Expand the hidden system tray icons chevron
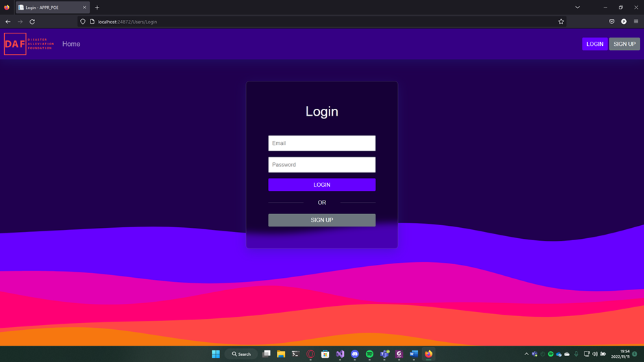The width and height of the screenshot is (644, 362). [527, 354]
